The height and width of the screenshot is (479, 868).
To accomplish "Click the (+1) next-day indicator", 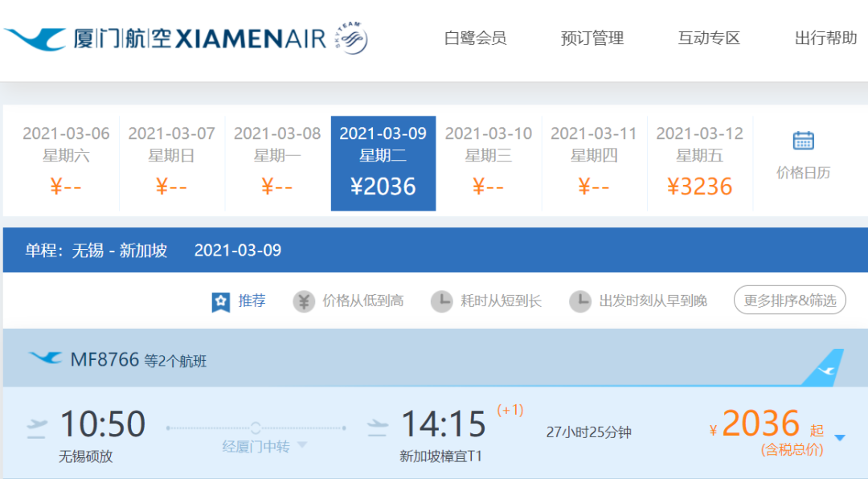I will click(x=510, y=411).
